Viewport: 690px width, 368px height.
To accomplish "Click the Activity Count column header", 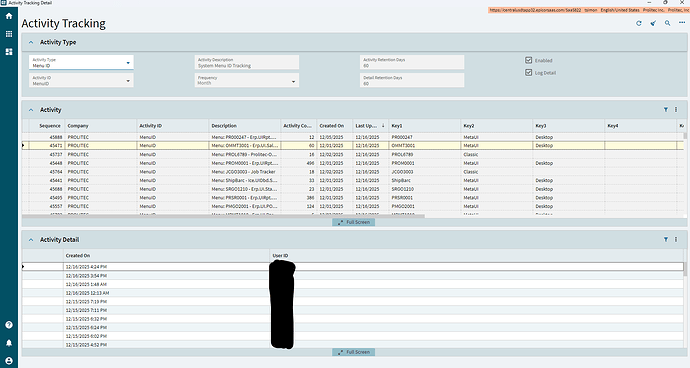I will [x=298, y=125].
